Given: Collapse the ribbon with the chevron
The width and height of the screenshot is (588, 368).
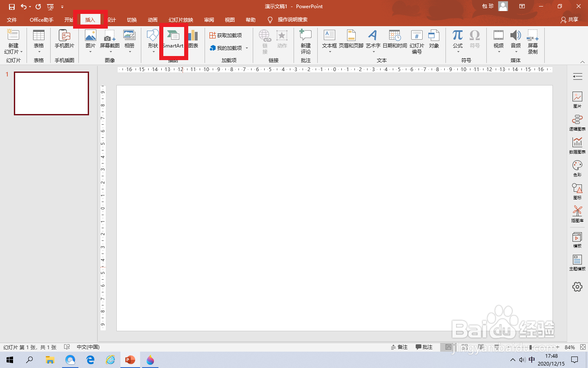Looking at the screenshot, I should point(582,62).
